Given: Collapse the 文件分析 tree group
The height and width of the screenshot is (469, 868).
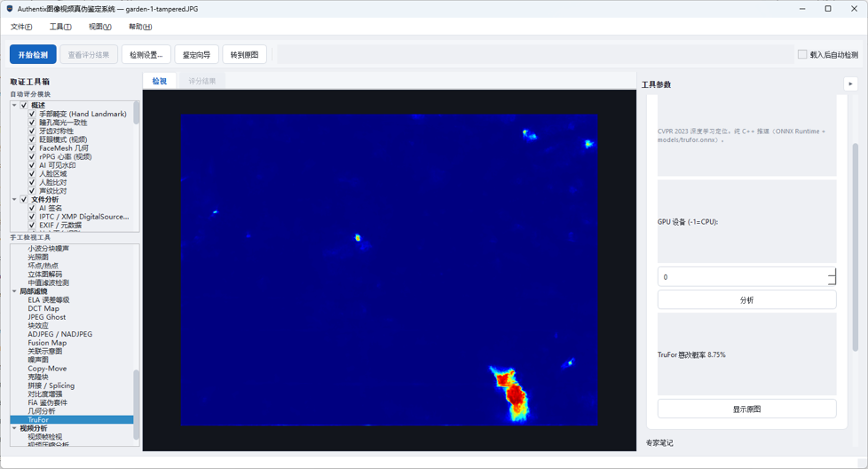Looking at the screenshot, I should pos(14,199).
